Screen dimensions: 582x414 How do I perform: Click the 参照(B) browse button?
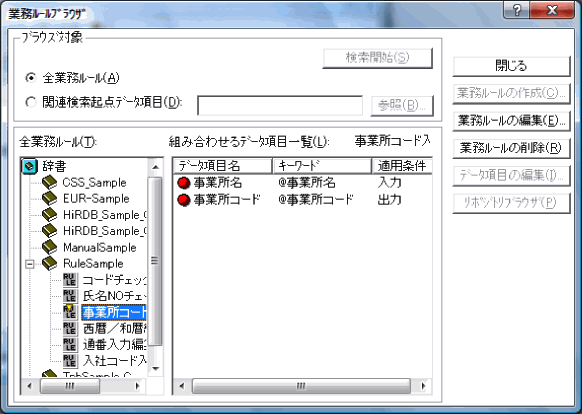click(x=402, y=106)
